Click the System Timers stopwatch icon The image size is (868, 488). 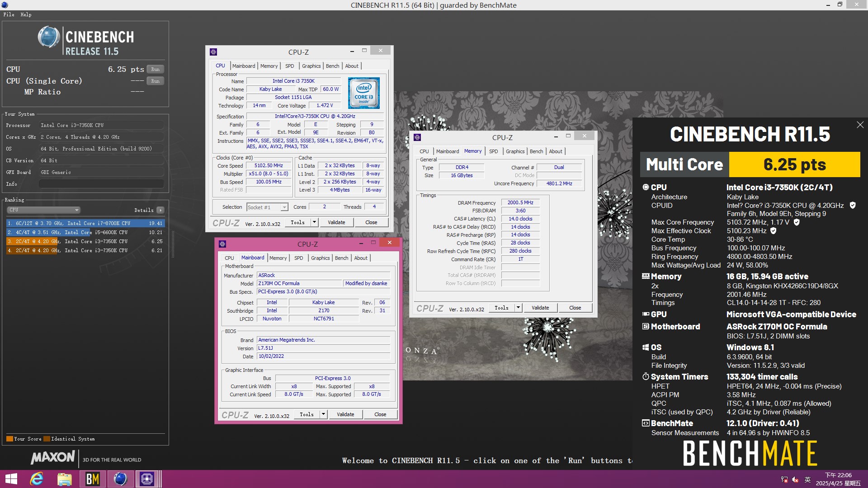tap(646, 376)
